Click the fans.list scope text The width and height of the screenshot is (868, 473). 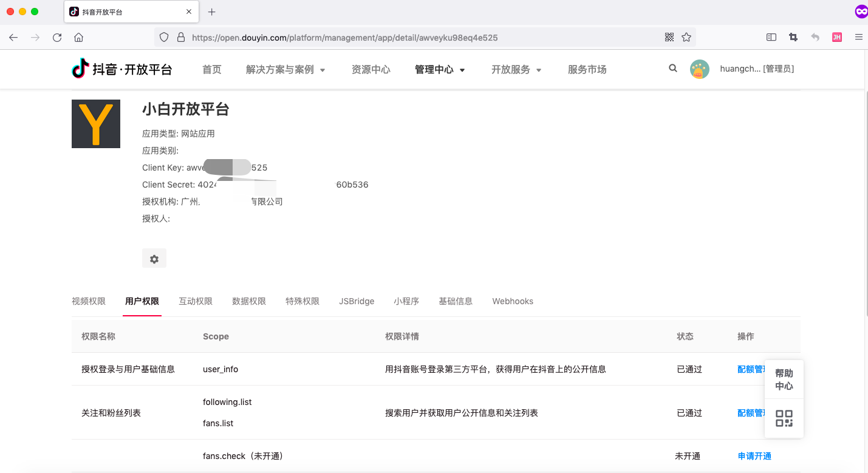tap(218, 423)
